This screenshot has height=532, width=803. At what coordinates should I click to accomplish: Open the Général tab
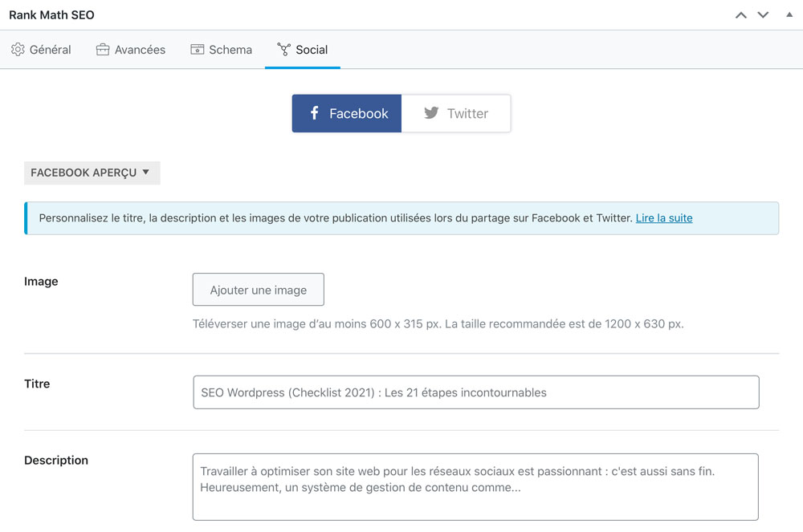pyautogui.click(x=41, y=50)
